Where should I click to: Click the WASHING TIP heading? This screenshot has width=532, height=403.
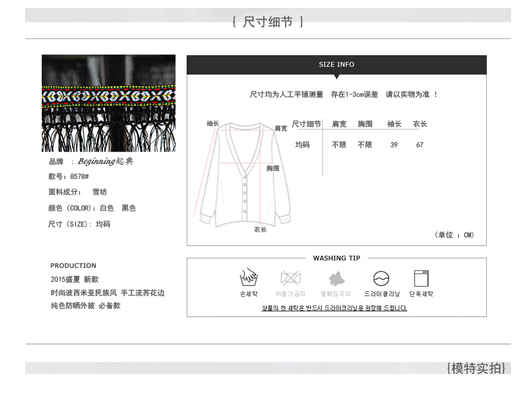pos(336,258)
